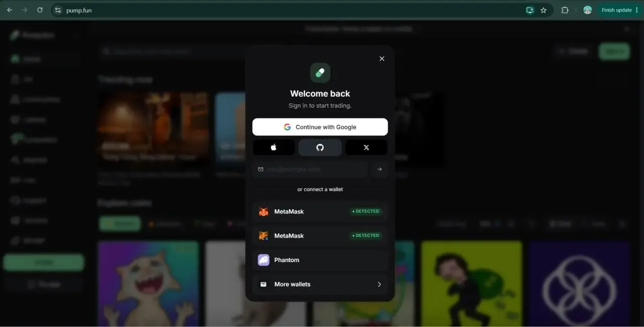The width and height of the screenshot is (644, 327).
Task: Open the browser extensions puzzle icon
Action: [565, 10]
